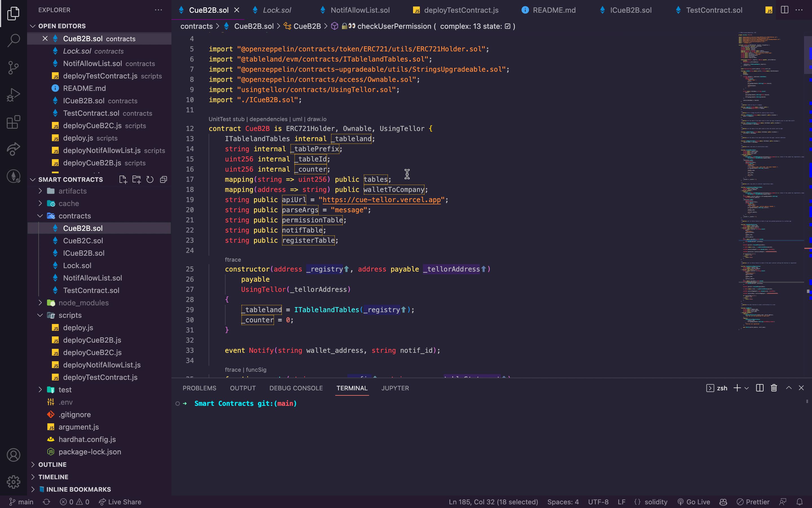Open the Jupyter panel tab
The height and width of the screenshot is (508, 812).
point(395,388)
